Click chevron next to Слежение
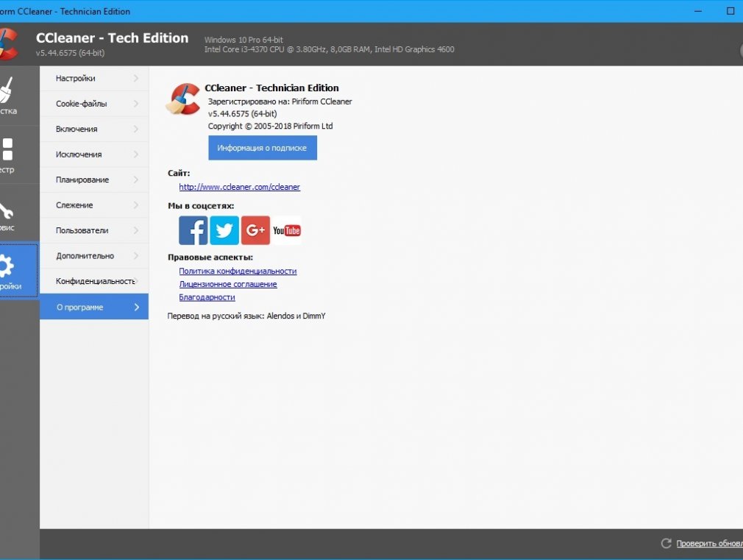743x560 pixels. coord(136,205)
